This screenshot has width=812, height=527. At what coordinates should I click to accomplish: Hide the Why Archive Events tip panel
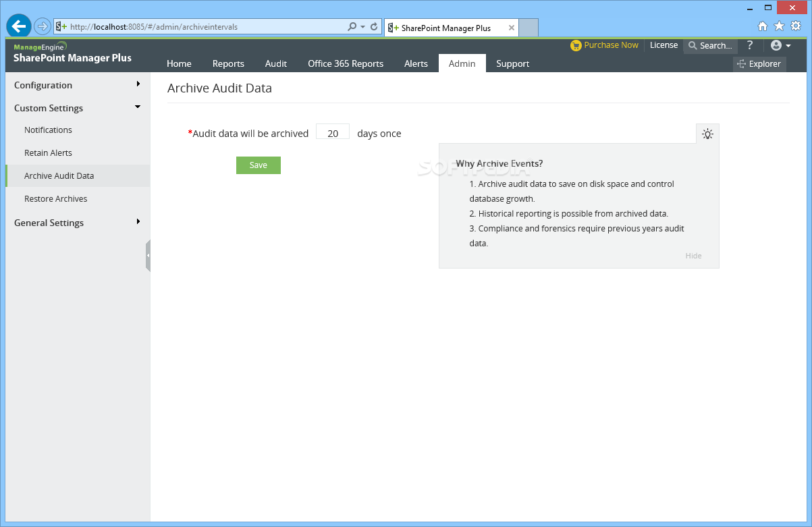[x=693, y=256]
